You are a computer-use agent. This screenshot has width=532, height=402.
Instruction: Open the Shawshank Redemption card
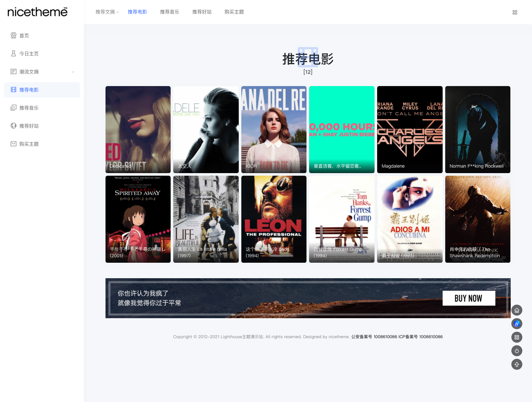click(x=478, y=219)
